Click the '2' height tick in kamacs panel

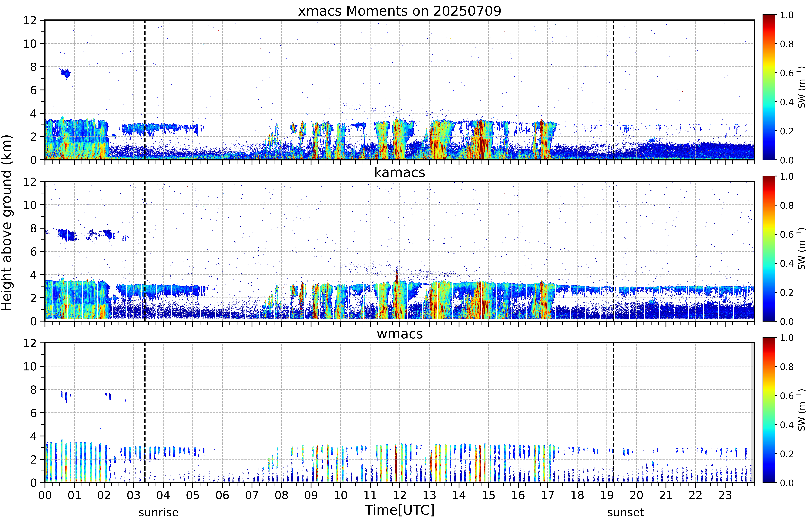click(33, 298)
